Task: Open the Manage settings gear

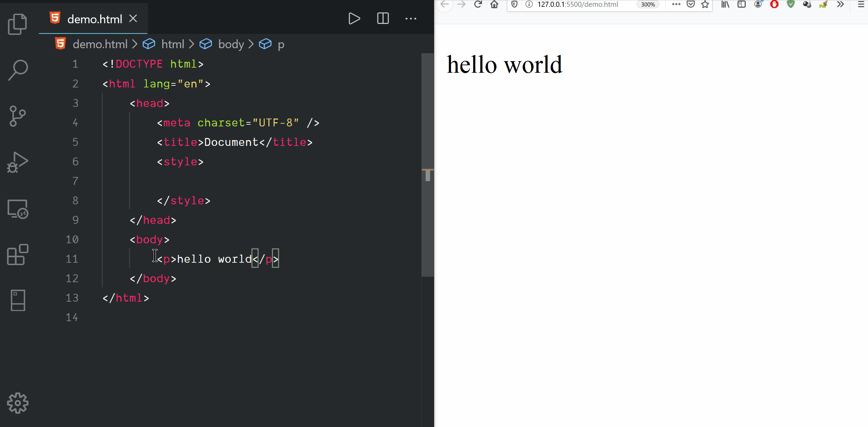Action: point(17,403)
